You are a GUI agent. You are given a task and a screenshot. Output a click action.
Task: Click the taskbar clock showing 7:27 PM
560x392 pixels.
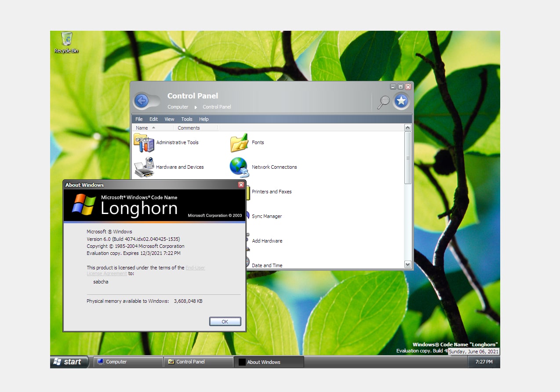(x=484, y=362)
